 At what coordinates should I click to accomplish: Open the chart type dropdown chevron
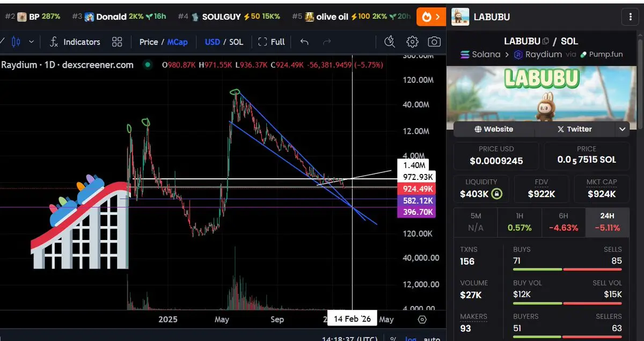(x=31, y=41)
